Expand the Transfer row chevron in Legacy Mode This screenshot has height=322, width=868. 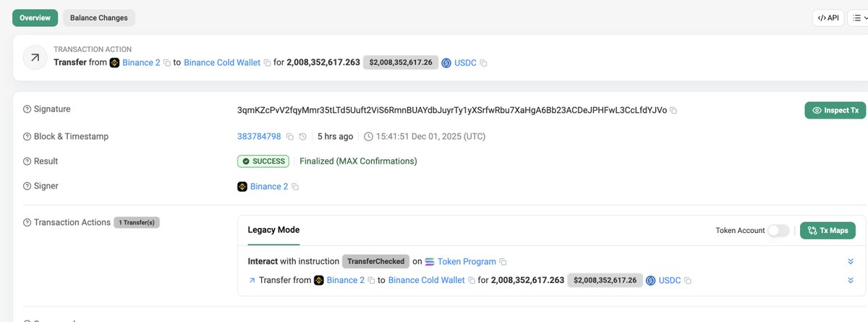coord(851,280)
